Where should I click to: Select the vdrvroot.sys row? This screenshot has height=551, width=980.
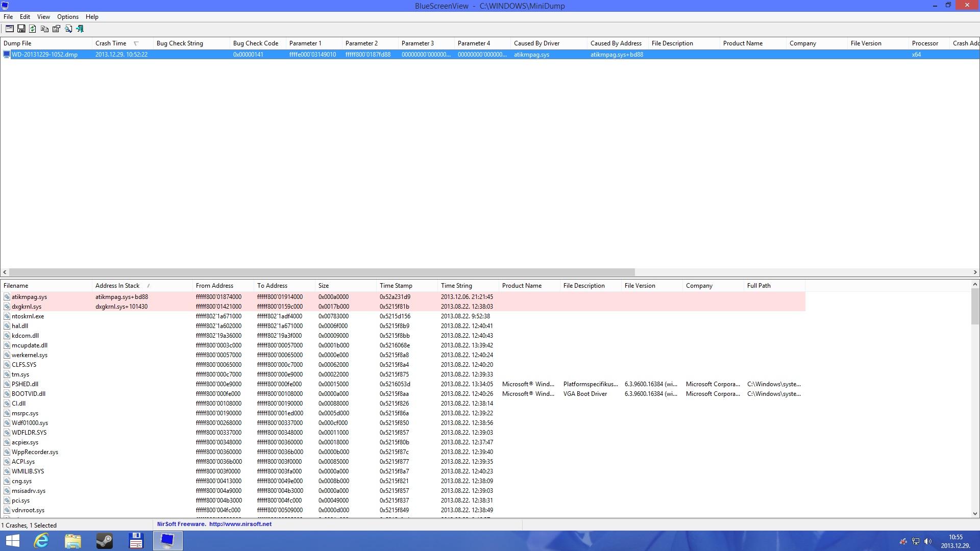[403, 510]
